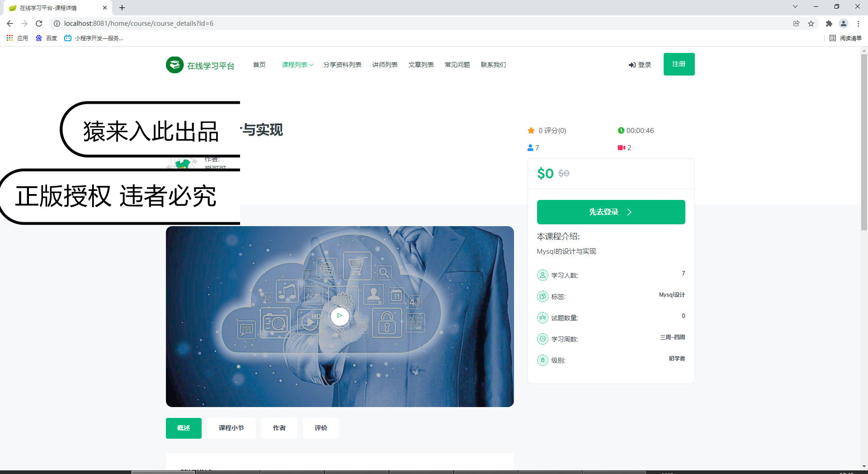Click the 级别 row icon
The height and width of the screenshot is (474, 868).
click(x=542, y=360)
